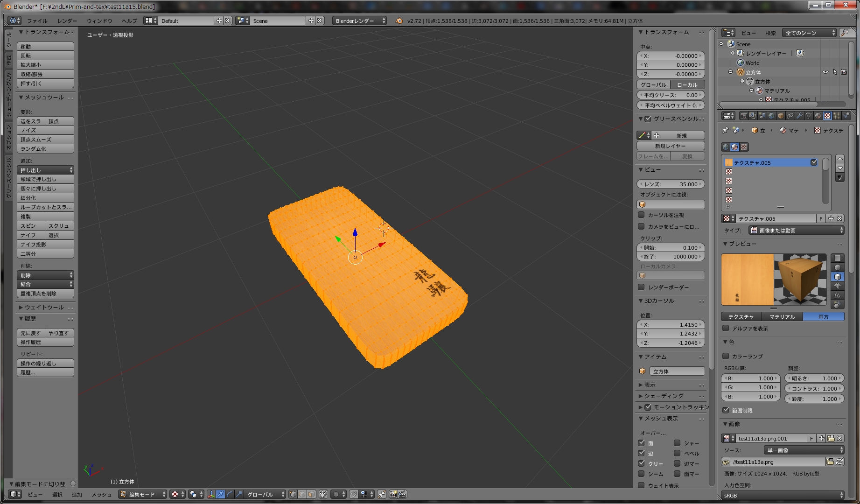860x504 pixels.
Task: Click the 重複頂点を削除 button
Action: pyautogui.click(x=45, y=294)
